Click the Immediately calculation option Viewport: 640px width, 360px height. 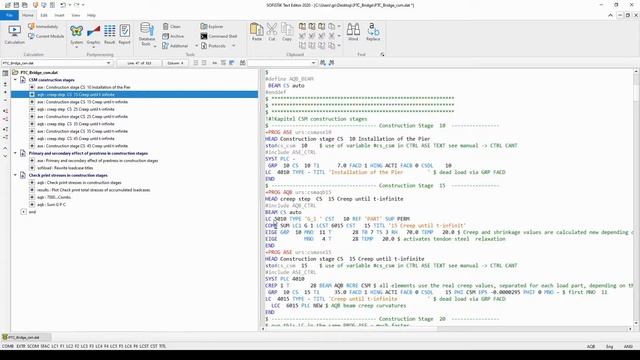pos(43,27)
